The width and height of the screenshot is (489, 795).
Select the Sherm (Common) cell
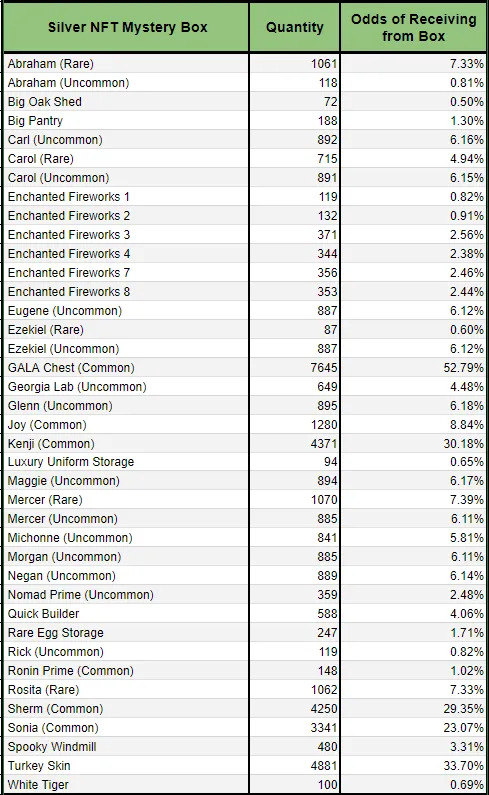(126, 709)
